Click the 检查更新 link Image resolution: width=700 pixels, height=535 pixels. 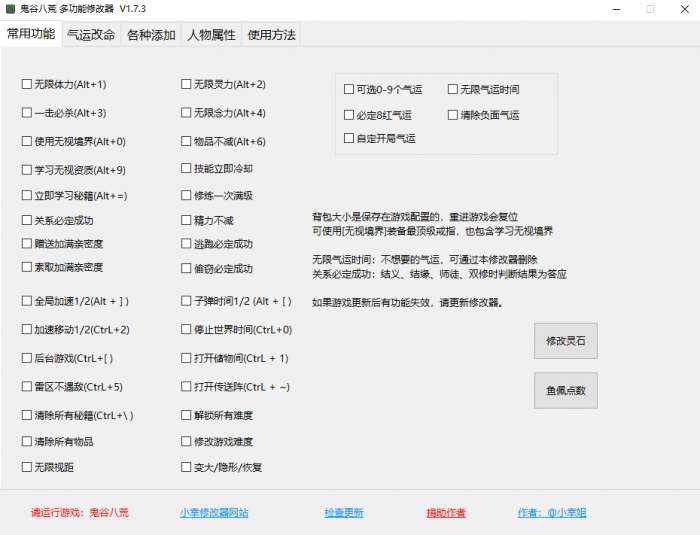[344, 512]
